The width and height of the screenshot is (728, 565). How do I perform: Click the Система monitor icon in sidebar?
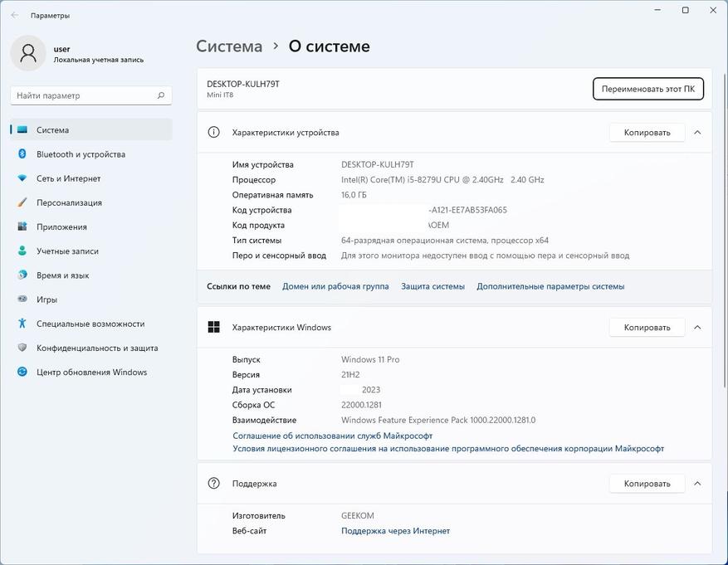coord(22,130)
